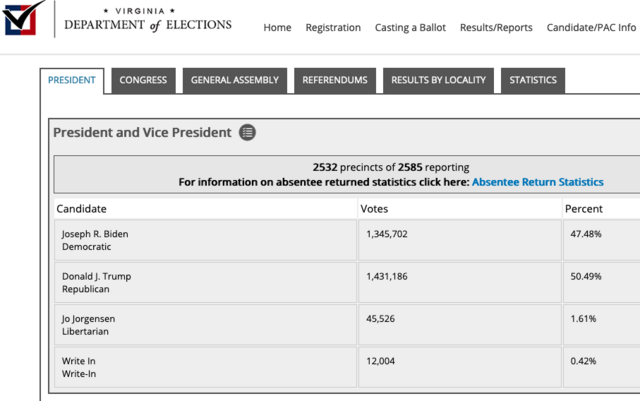
Task: Click the Virginia checkmark logo icon
Action: pos(23,18)
